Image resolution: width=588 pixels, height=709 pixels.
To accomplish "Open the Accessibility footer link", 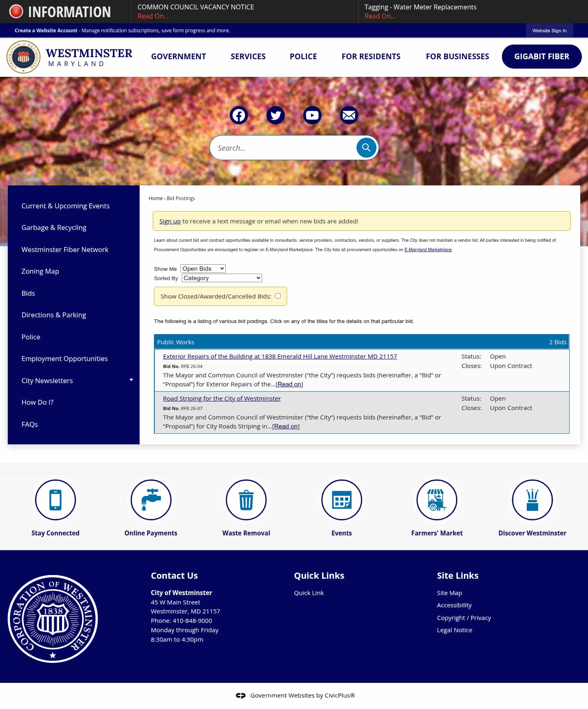I will click(x=454, y=605).
